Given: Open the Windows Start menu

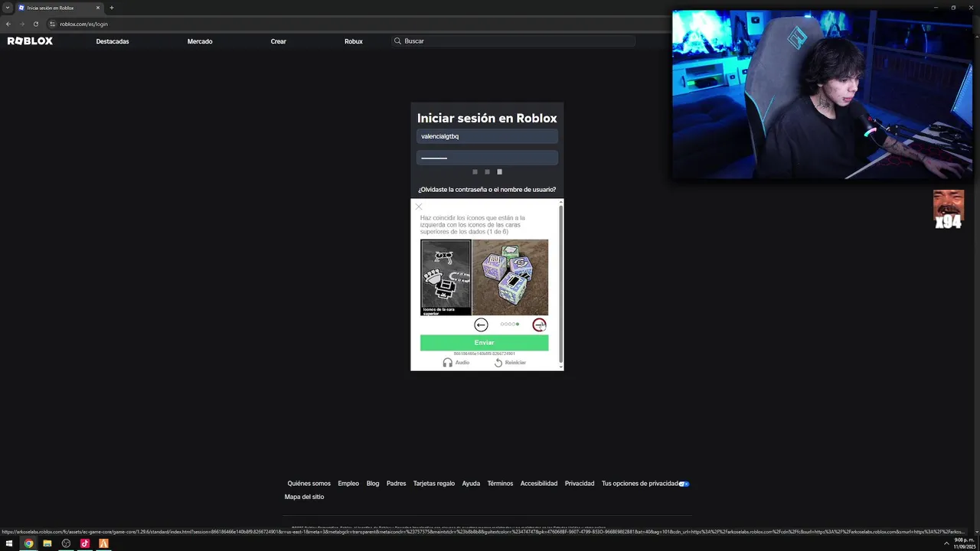Looking at the screenshot, I should pos(9,543).
